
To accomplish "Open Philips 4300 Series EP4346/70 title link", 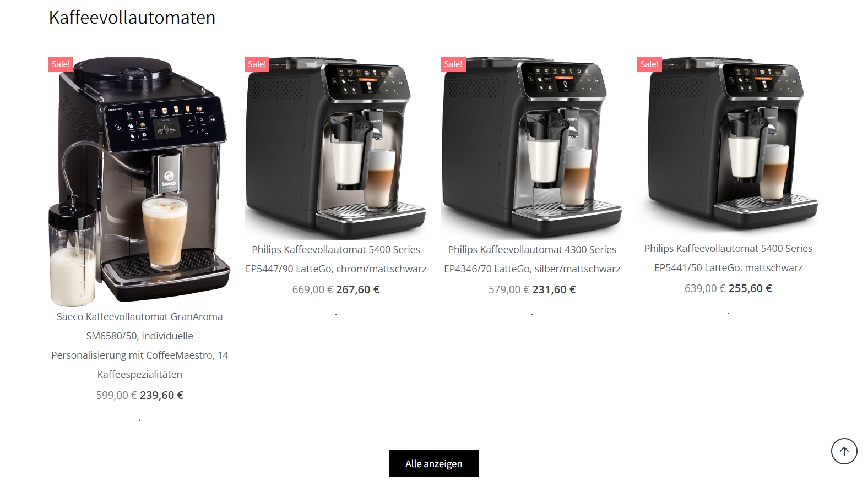I will tap(532, 259).
